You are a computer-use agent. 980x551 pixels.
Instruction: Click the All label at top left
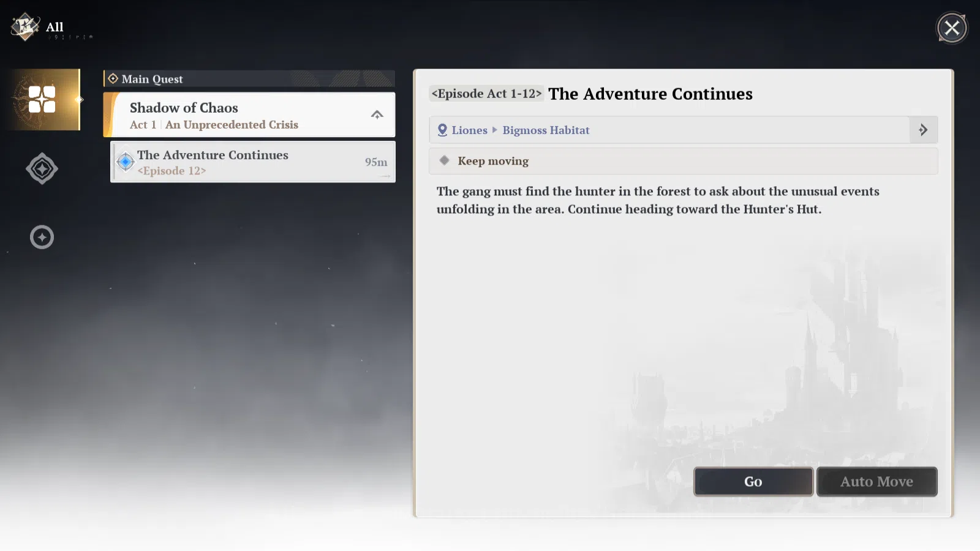pos(55,27)
